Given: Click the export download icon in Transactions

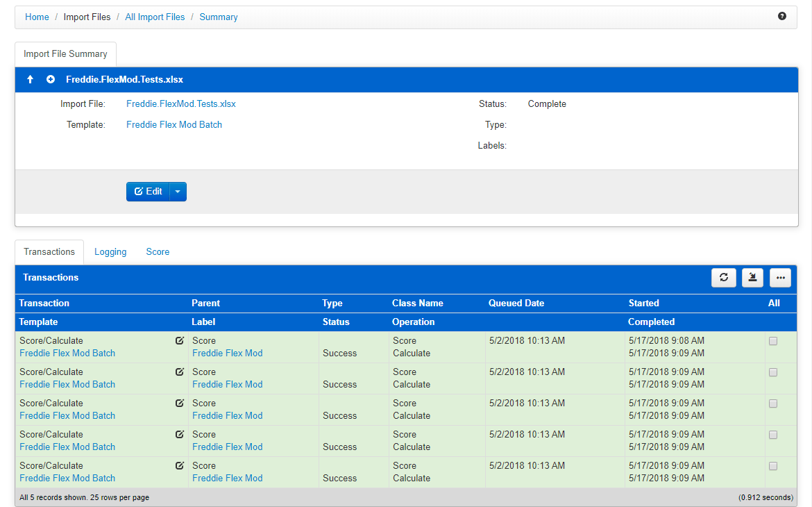Looking at the screenshot, I should pos(752,277).
